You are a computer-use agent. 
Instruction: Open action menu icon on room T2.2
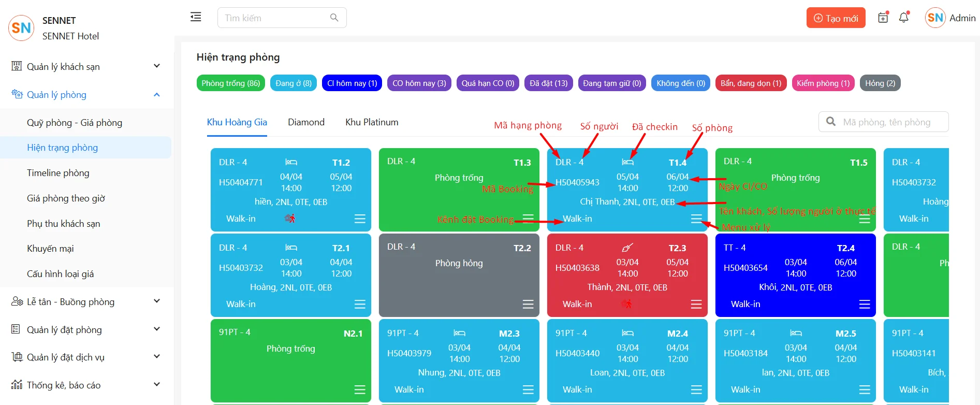click(528, 304)
